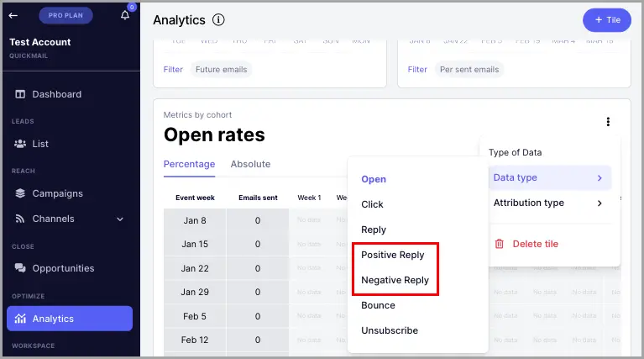Image resolution: width=644 pixels, height=359 pixels.
Task: Select Reply data type
Action: click(374, 230)
